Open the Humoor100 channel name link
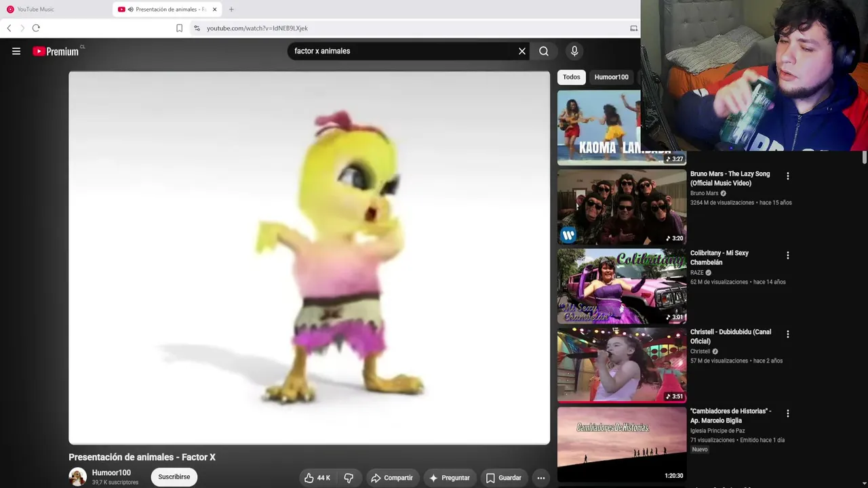 (111, 473)
